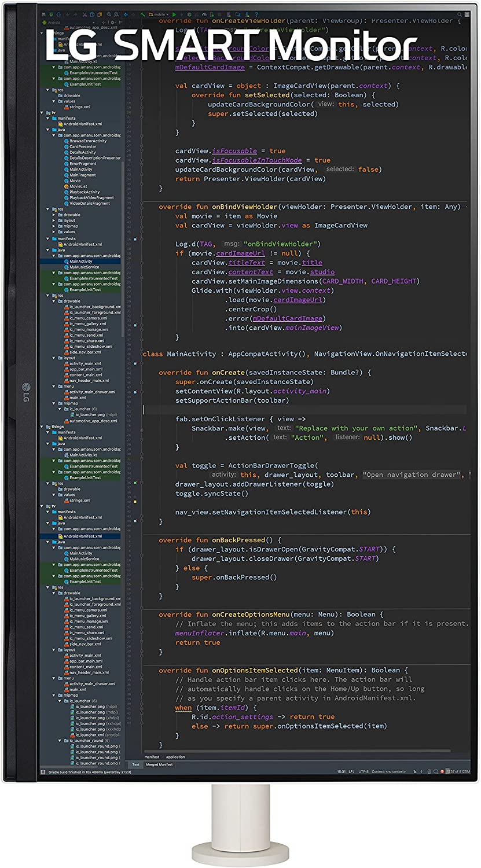Select the Text tab at editor bottom
481x868 pixels.
coord(135,764)
